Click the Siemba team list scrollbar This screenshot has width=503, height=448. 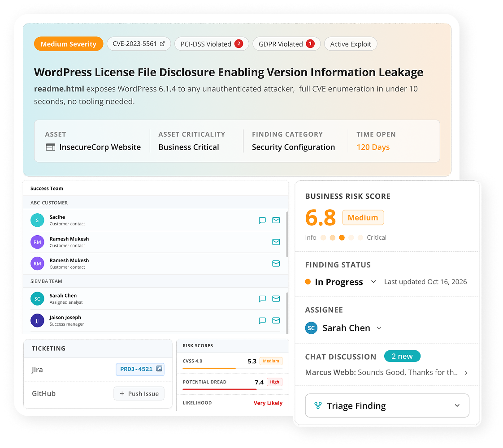pyautogui.click(x=287, y=313)
